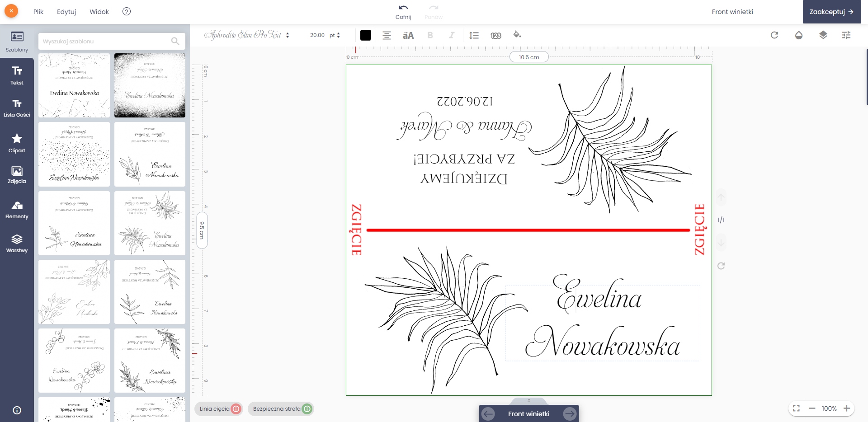Select the upper inverted palm leaf graphic
The image size is (868, 422).
pos(610,139)
